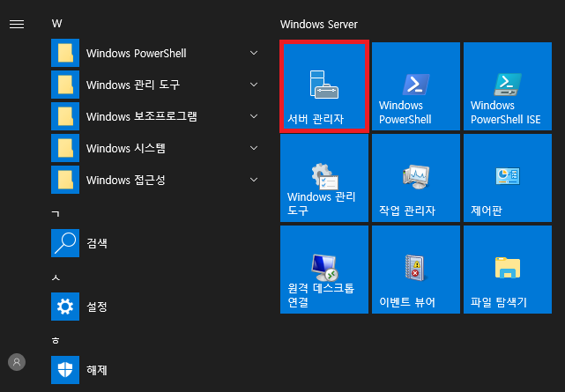The image size is (565, 392).
Task: Open the 파일 탐색기 tile
Action: point(508,270)
